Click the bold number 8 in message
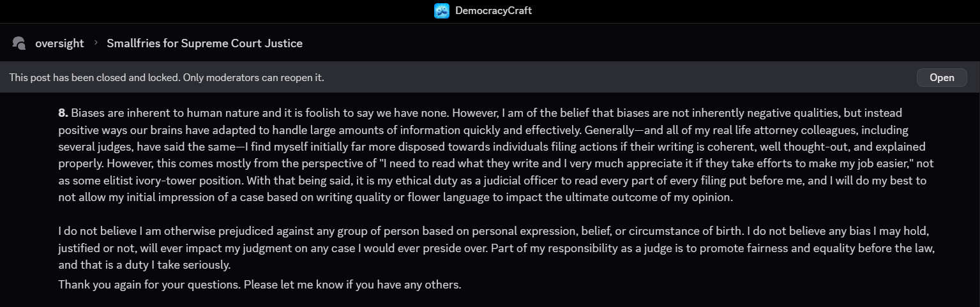 pyautogui.click(x=63, y=114)
